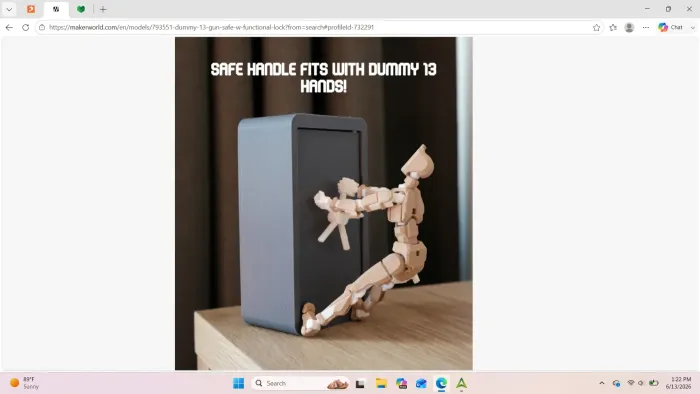Show hidden system tray icons chevron
Image resolution: width=700 pixels, height=394 pixels.
tap(602, 383)
